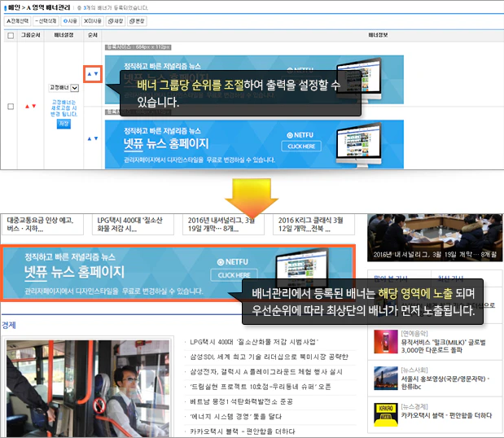The width and height of the screenshot is (504, 438).
Task: Click the X미사용 disable button
Action: coord(93,21)
